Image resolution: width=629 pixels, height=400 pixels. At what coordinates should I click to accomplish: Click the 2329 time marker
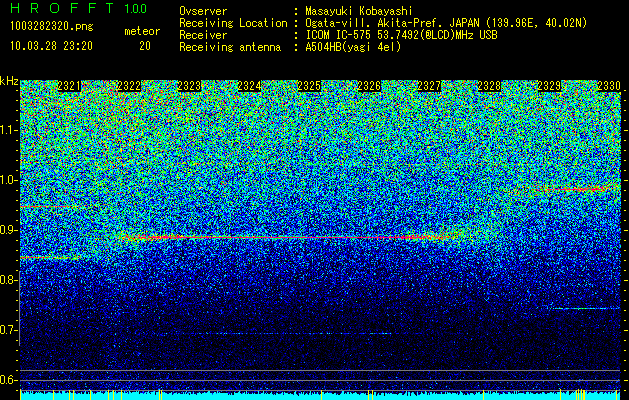(549, 86)
